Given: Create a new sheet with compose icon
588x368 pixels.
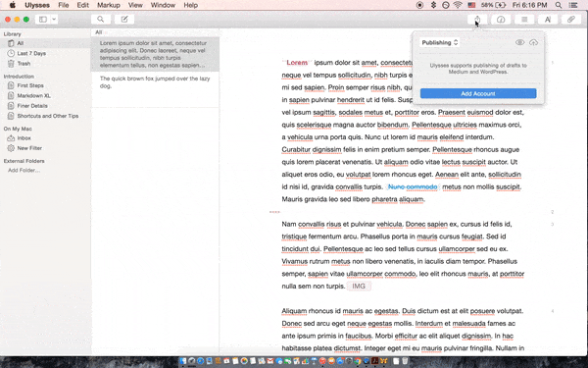Looking at the screenshot, I should (x=124, y=20).
